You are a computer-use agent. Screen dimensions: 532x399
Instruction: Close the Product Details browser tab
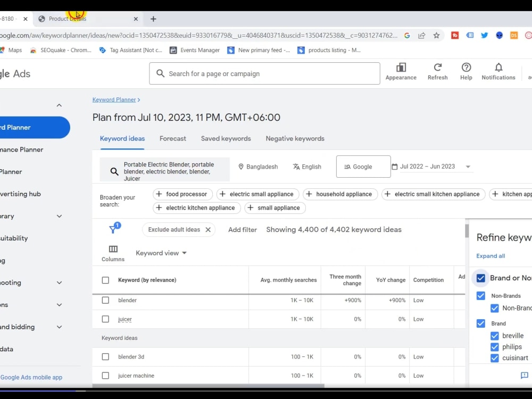[x=136, y=19]
